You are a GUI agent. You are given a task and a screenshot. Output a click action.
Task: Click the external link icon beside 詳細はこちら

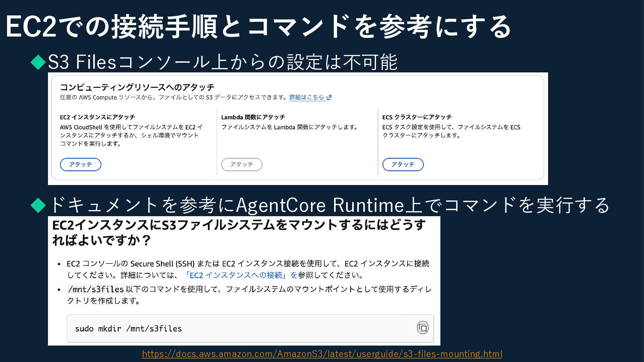[x=329, y=98]
